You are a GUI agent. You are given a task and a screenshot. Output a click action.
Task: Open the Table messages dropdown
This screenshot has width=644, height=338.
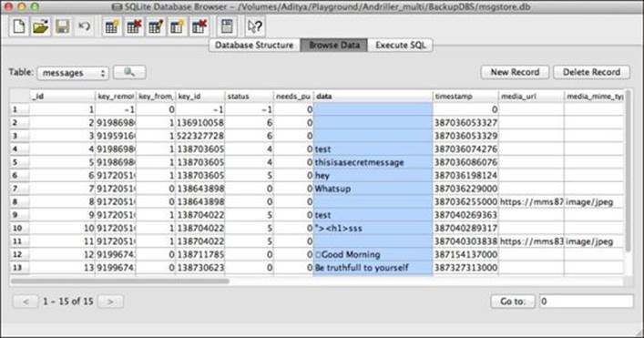(x=73, y=73)
